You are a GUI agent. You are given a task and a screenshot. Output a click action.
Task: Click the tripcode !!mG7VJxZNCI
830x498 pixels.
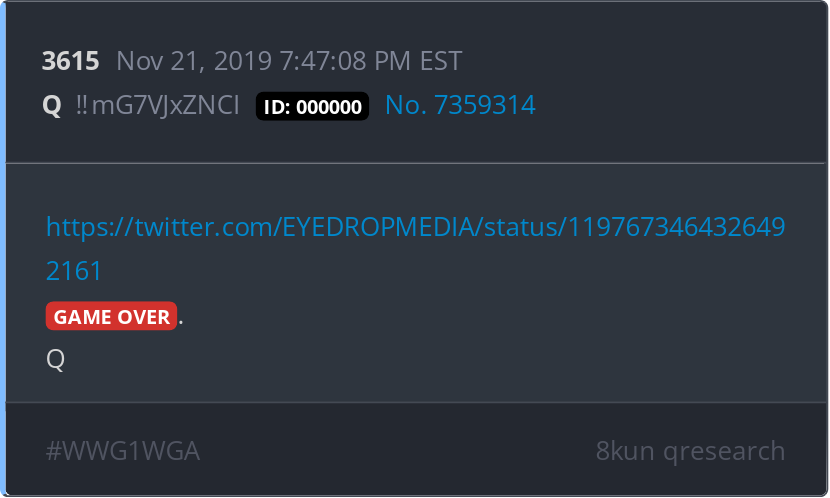tap(158, 105)
